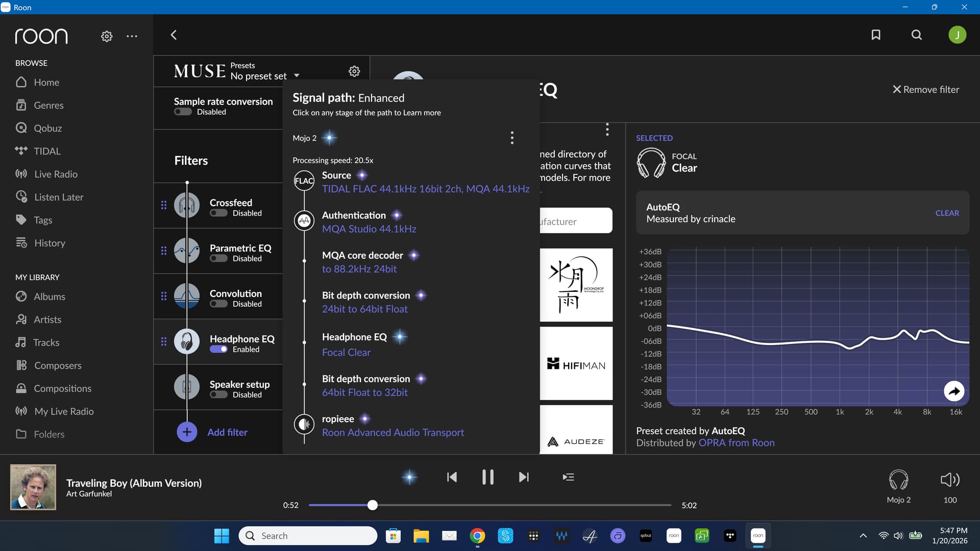Expand the No preset set dropdown
Viewport: 980px width, 551px height.
pos(297,76)
